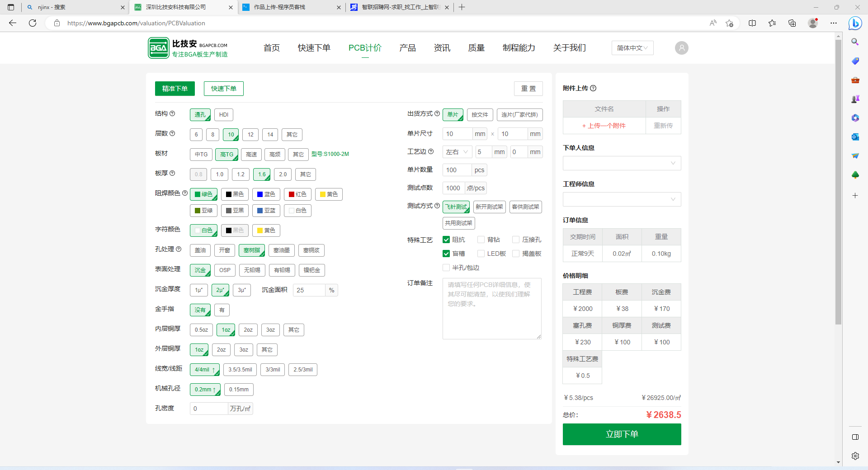This screenshot has height=470, width=868.
Task: Add page to favorites star icon
Action: pos(729,23)
